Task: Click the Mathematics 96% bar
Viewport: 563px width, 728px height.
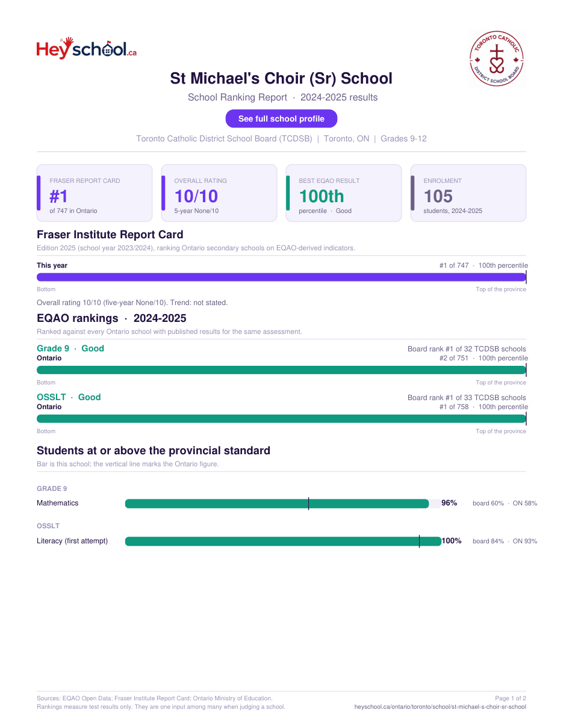Action: [277, 504]
